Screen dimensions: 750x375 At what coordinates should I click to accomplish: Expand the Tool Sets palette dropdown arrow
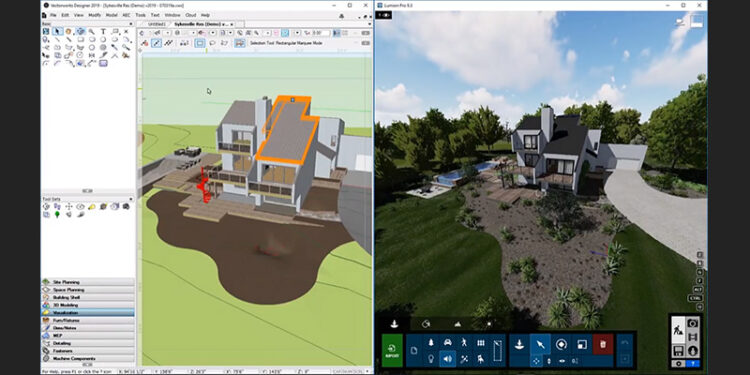click(x=131, y=199)
